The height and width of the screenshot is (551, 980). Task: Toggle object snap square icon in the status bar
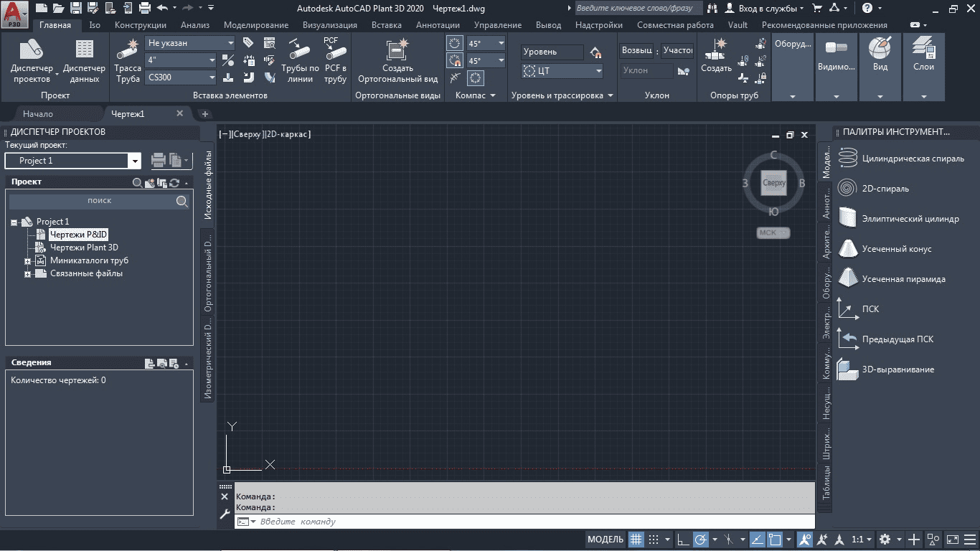coord(776,540)
